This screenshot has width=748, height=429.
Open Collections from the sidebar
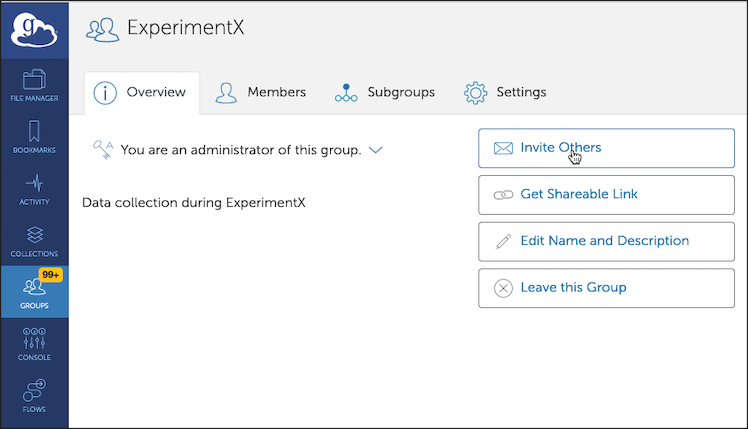pos(34,241)
